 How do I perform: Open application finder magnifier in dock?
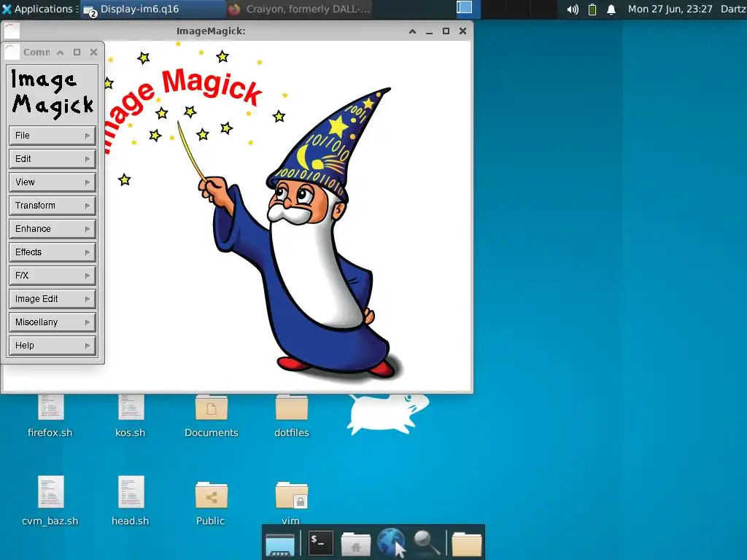[426, 542]
